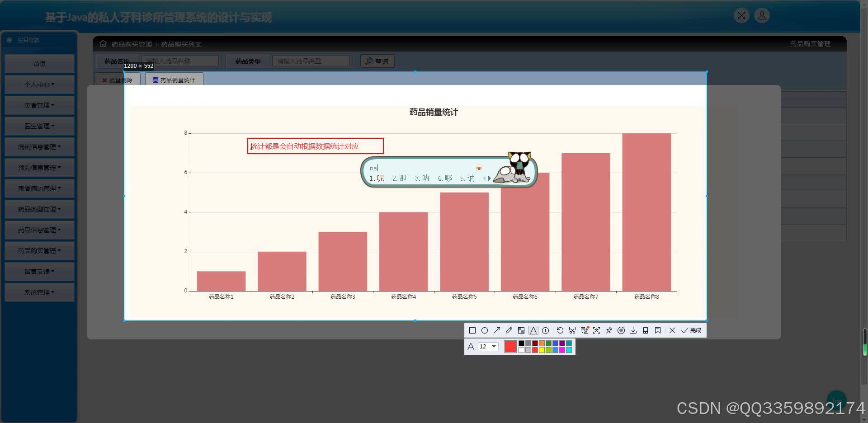
Task: Choose IME candidate 5 讷
Action: pos(467,179)
